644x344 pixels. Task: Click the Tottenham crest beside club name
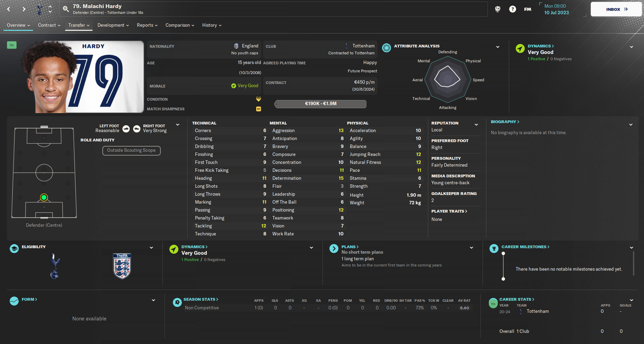tap(346, 46)
